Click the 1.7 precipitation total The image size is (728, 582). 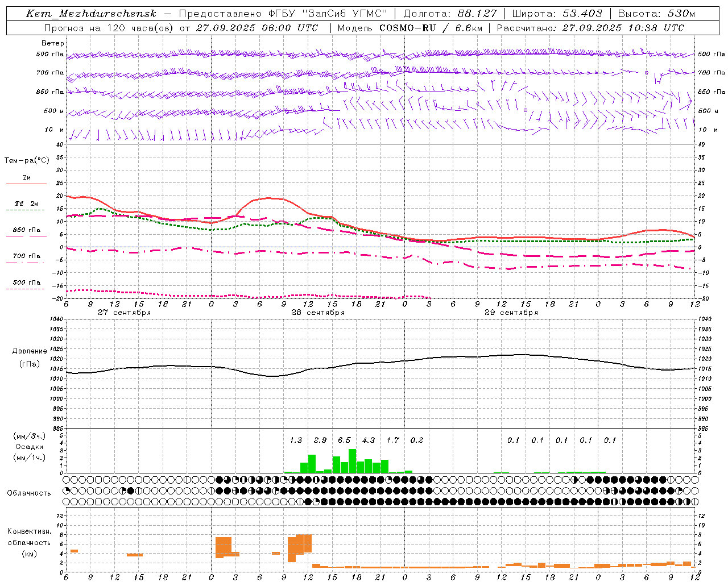click(x=392, y=440)
